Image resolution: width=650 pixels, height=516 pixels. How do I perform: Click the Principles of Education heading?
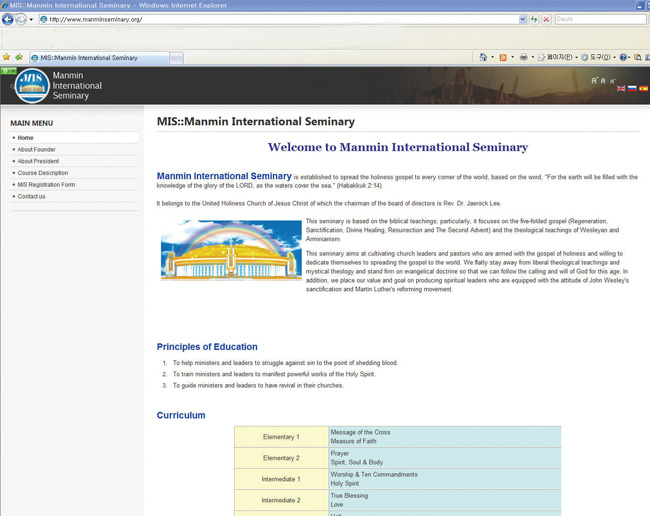(x=207, y=347)
